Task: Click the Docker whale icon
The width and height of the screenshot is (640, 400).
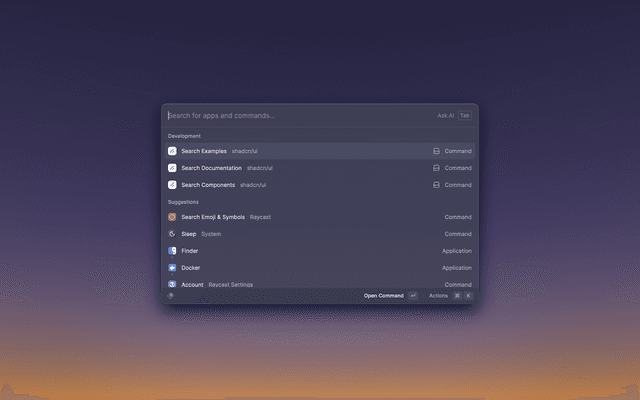Action: point(172,268)
